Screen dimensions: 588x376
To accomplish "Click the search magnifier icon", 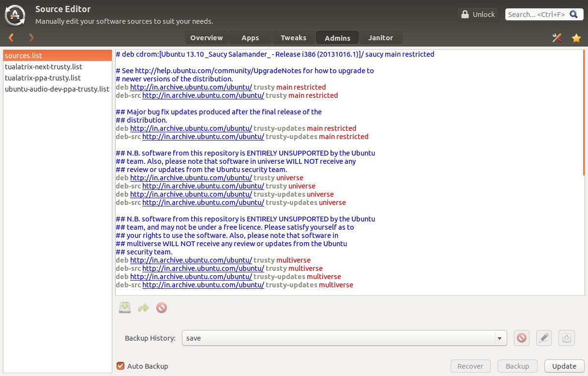I will tap(573, 15).
